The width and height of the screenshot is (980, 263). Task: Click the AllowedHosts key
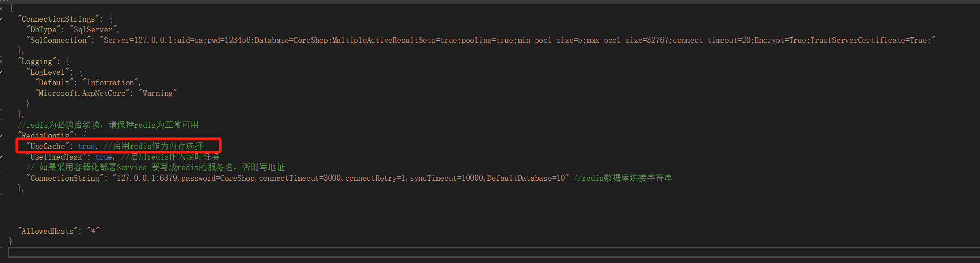[x=48, y=231]
